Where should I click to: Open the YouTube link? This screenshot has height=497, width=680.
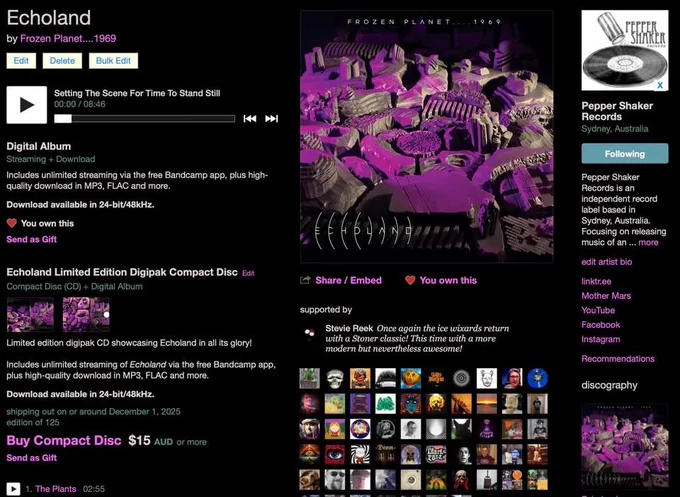[598, 310]
